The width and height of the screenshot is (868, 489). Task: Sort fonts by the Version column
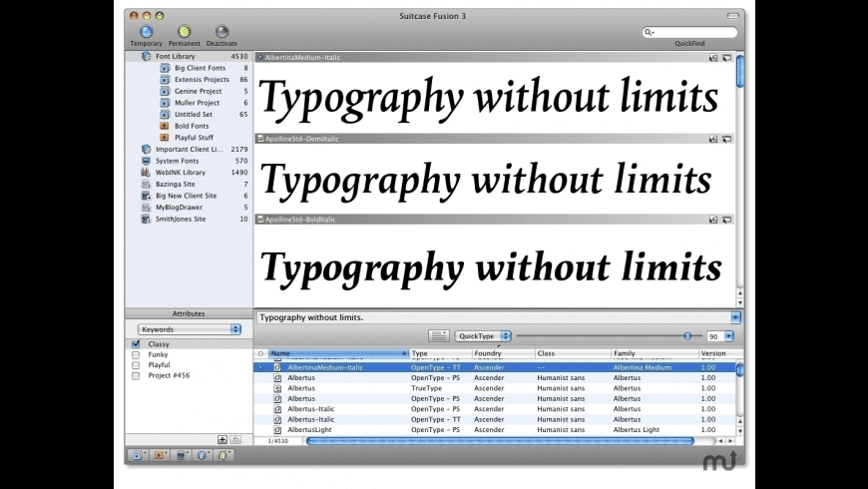click(x=718, y=353)
